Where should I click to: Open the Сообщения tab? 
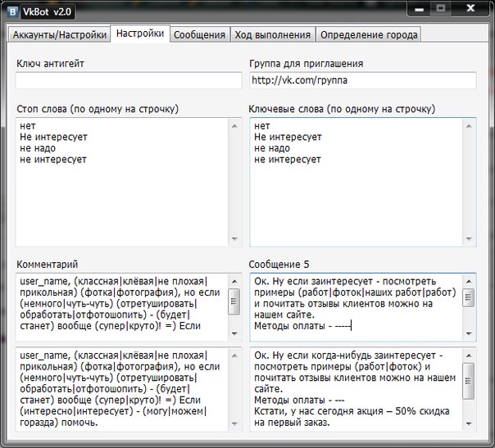tap(200, 34)
